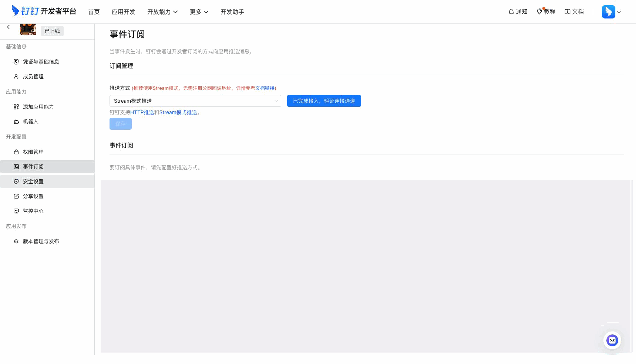The width and height of the screenshot is (636, 364).
Task: Select 权限管理 in sidebar
Action: (x=47, y=152)
